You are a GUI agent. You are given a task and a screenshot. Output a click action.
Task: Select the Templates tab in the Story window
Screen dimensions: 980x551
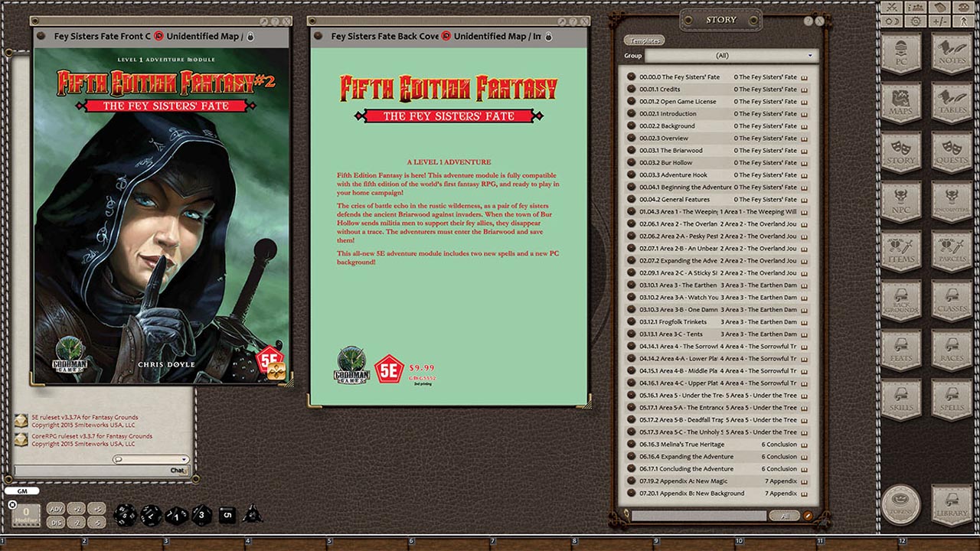coord(645,40)
